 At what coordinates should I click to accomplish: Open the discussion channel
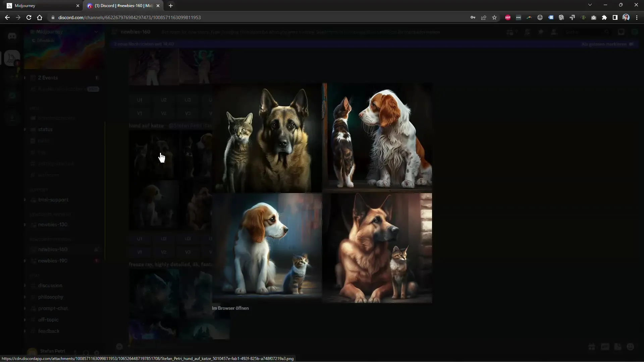pos(50,285)
